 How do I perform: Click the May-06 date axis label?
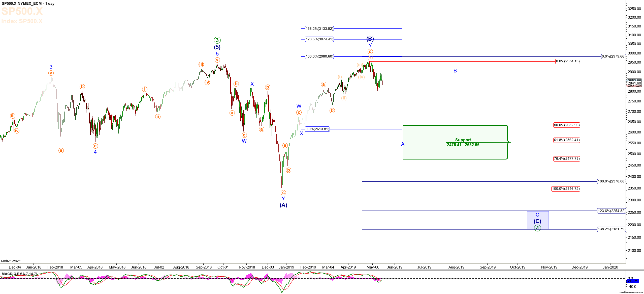pos(373,267)
